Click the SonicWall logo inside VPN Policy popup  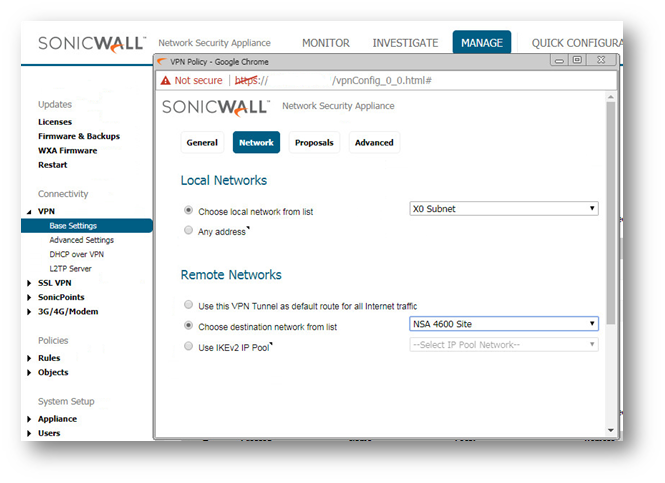point(216,107)
